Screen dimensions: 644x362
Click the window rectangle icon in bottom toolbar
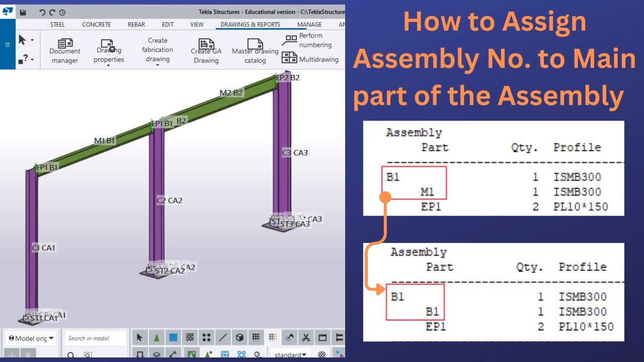[x=323, y=337]
